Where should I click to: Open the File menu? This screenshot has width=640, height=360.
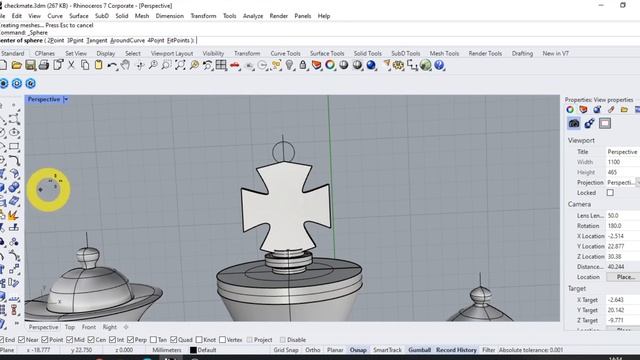2,16
